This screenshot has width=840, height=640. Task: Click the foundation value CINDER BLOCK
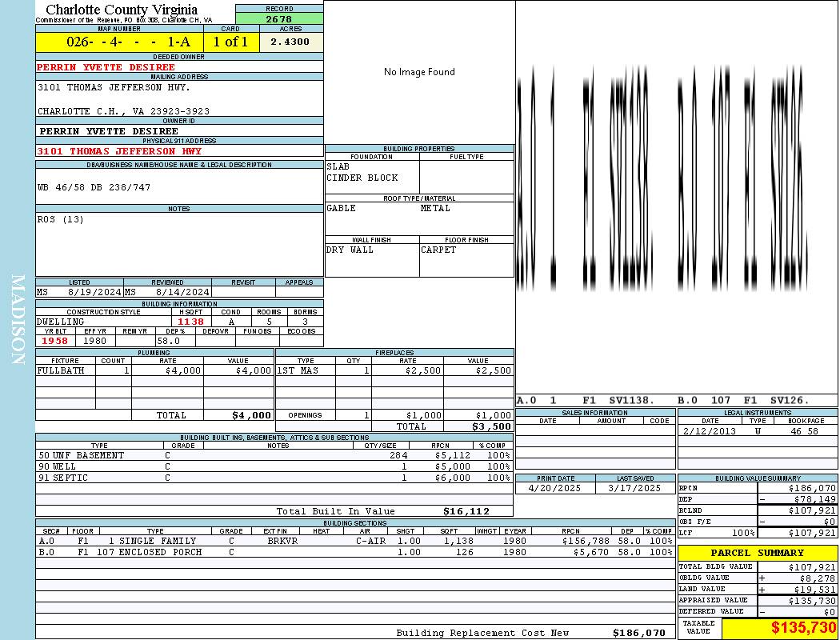(362, 178)
